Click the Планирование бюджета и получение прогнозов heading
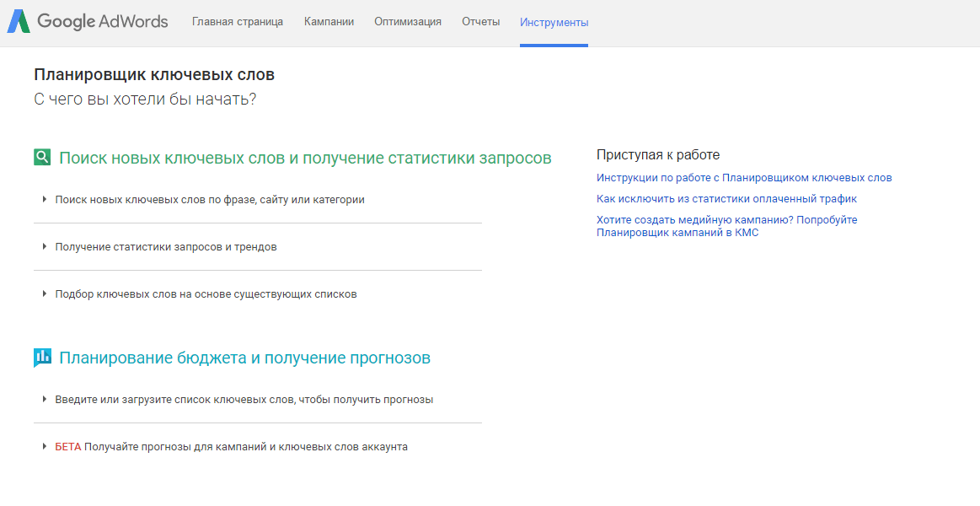The width and height of the screenshot is (980, 506). pos(244,358)
